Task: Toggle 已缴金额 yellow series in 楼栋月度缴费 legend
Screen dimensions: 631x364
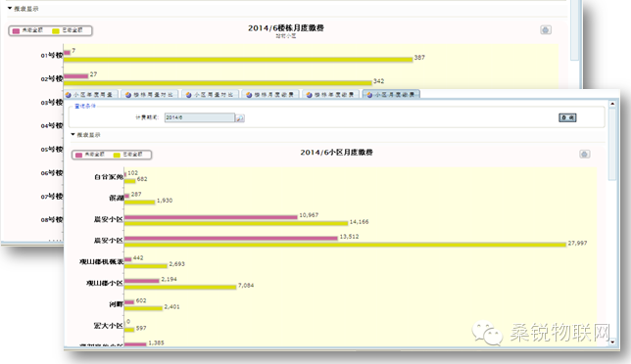Action: click(68, 30)
